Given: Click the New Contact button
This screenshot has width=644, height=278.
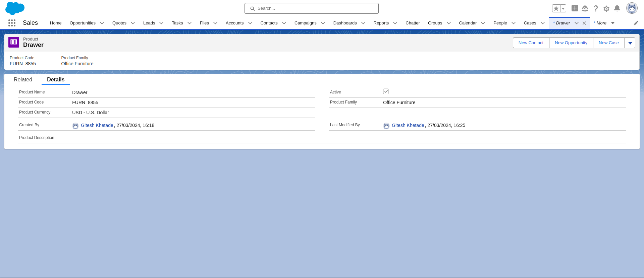Looking at the screenshot, I should coord(531,43).
